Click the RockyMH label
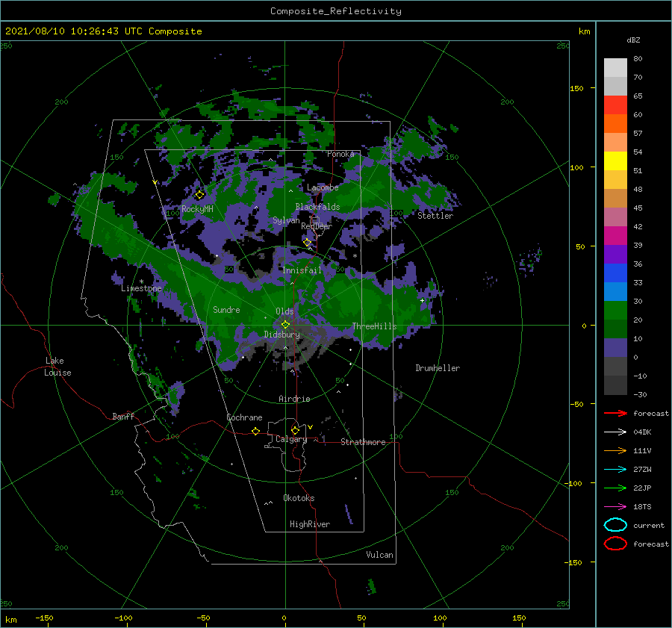Image resolution: width=672 pixels, height=628 pixels. click(x=197, y=209)
